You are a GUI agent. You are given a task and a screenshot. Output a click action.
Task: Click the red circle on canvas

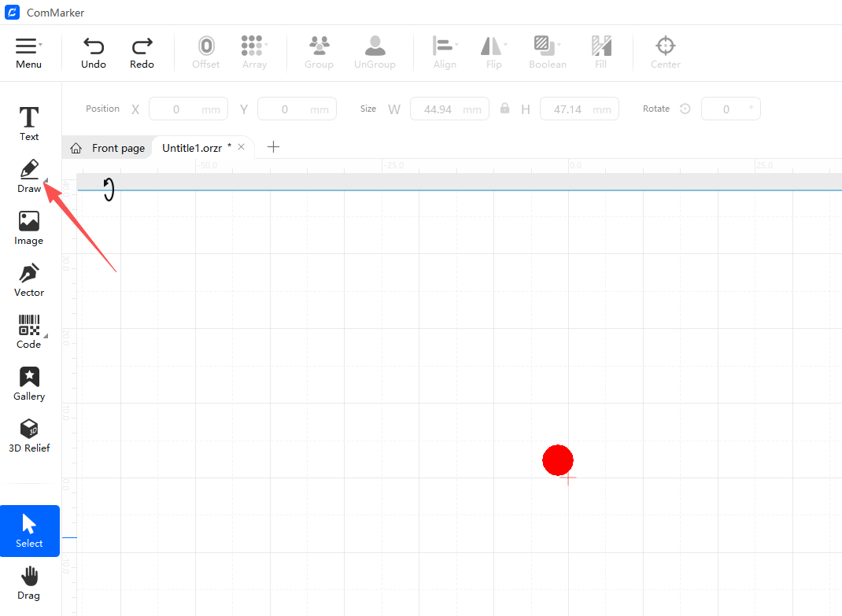[558, 460]
